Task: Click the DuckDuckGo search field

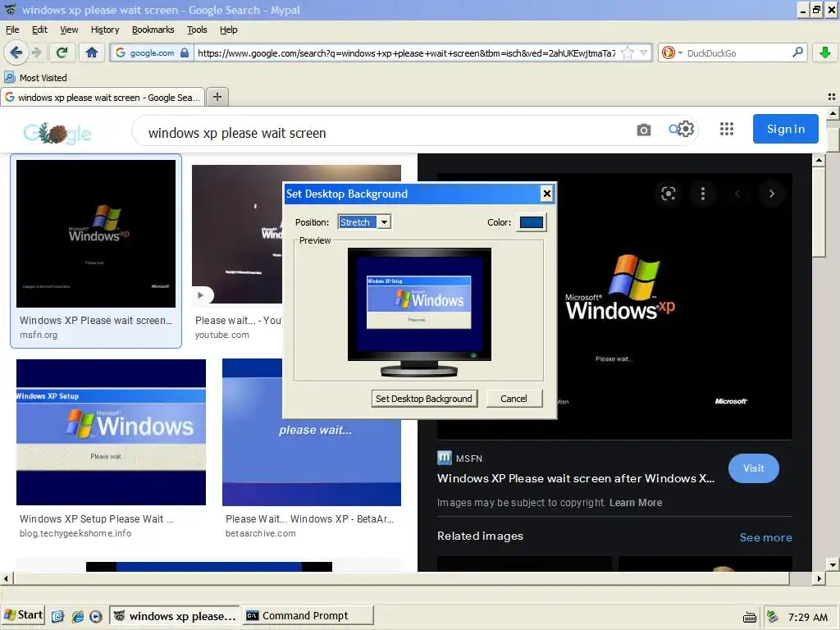Action: click(x=737, y=52)
